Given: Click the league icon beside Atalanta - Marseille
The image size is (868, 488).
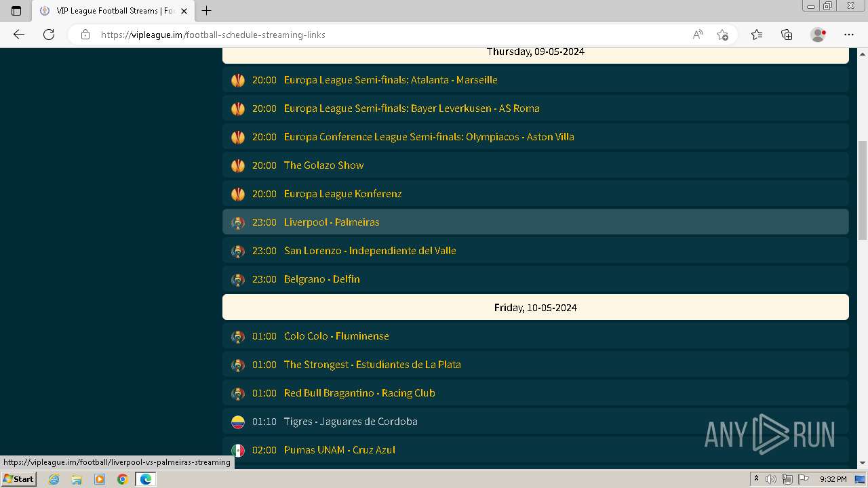Looking at the screenshot, I should 238,80.
